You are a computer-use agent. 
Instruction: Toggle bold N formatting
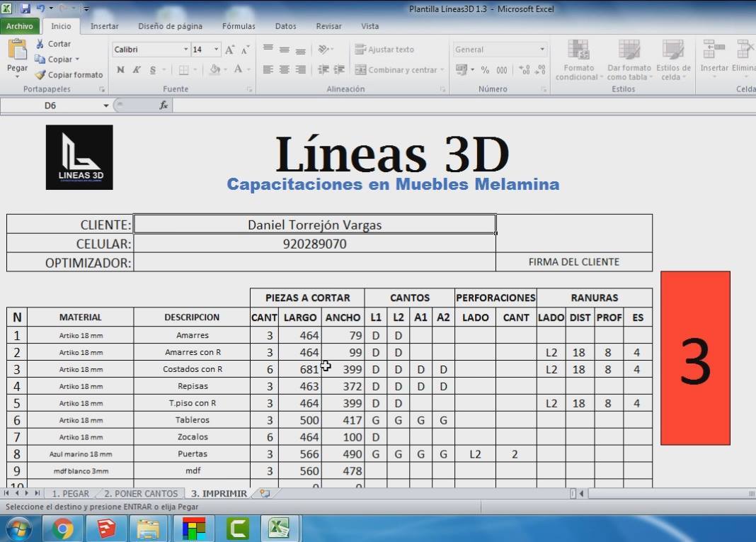click(120, 70)
